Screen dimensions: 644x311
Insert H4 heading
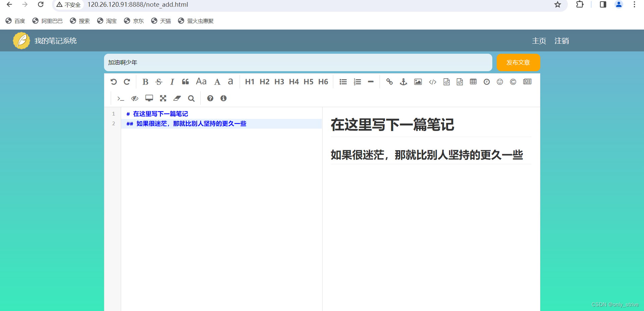tap(294, 82)
